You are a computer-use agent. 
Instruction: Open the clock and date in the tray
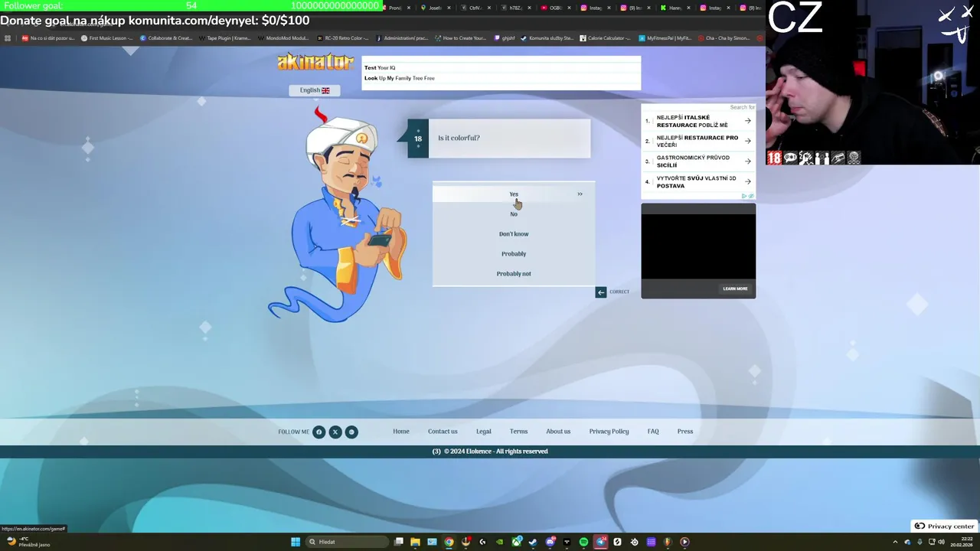click(962, 542)
